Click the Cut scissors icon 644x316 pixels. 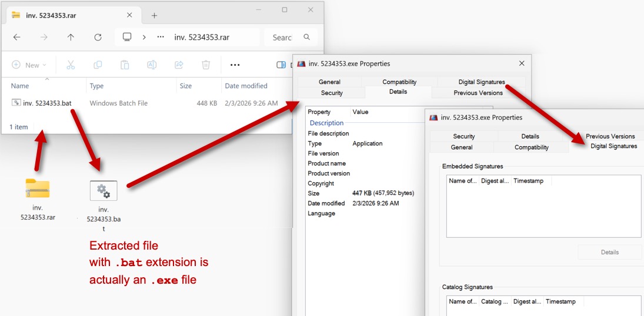click(x=71, y=65)
